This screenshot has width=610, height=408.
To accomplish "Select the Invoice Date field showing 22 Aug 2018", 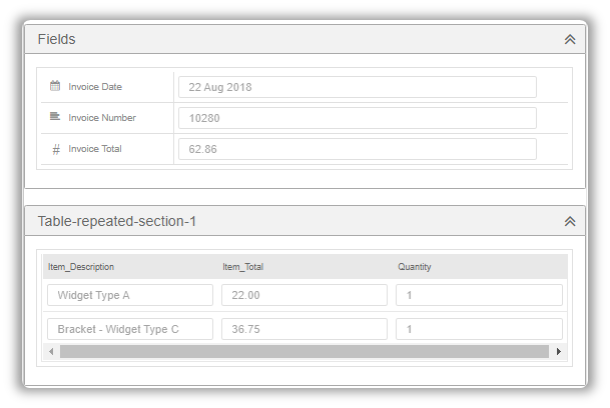I will [x=357, y=87].
